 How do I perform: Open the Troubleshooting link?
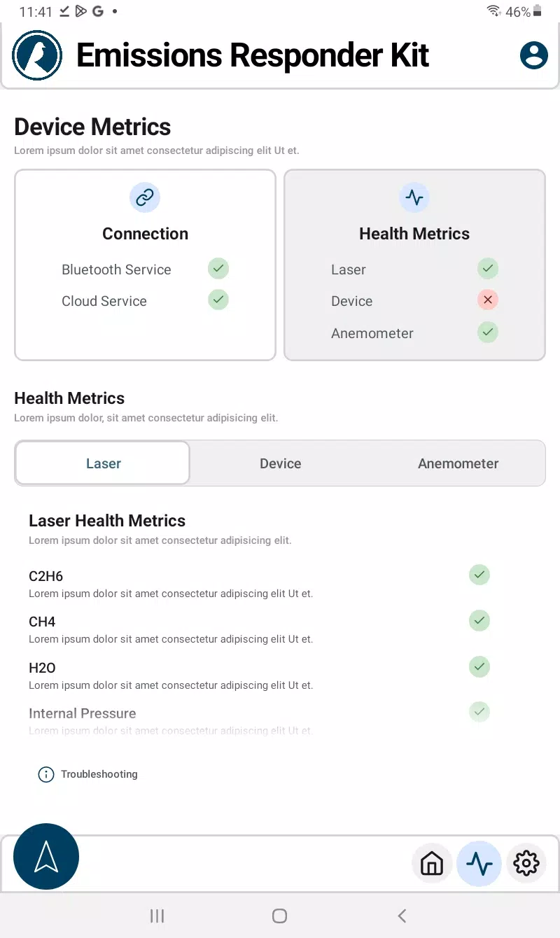(x=99, y=774)
